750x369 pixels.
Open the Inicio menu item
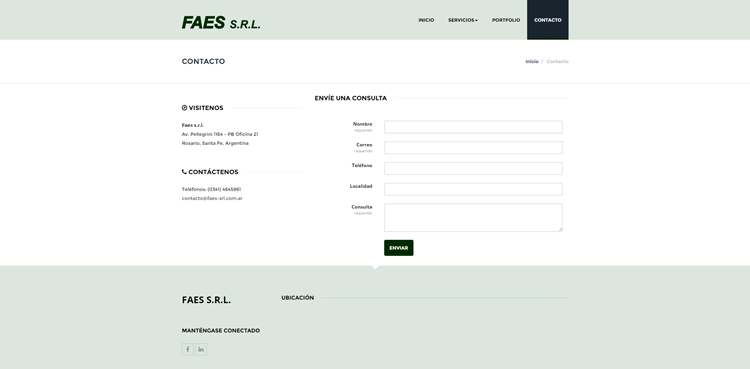(426, 20)
